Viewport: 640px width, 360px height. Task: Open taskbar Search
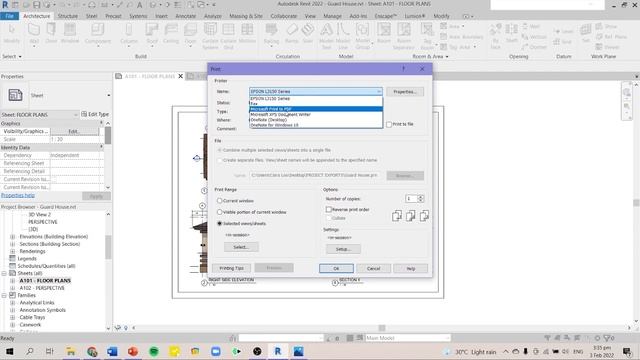(x=30, y=351)
